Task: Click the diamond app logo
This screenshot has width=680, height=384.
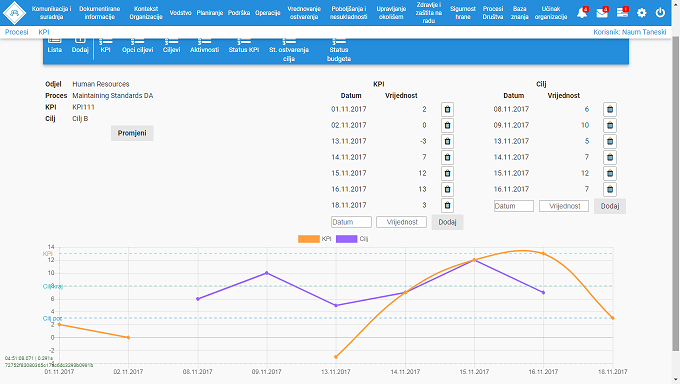Action: coord(14,13)
